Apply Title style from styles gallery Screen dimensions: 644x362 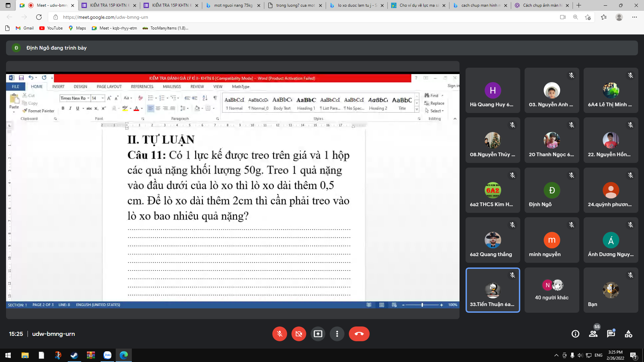(x=402, y=103)
